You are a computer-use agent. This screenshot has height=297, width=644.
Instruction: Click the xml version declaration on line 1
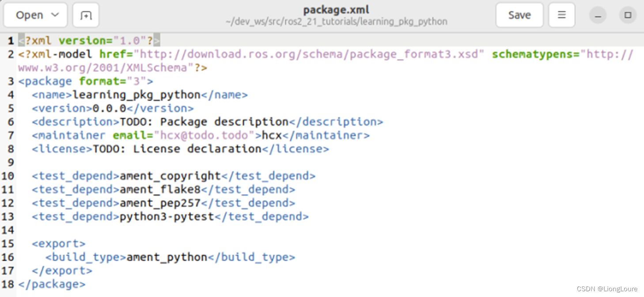[89, 41]
